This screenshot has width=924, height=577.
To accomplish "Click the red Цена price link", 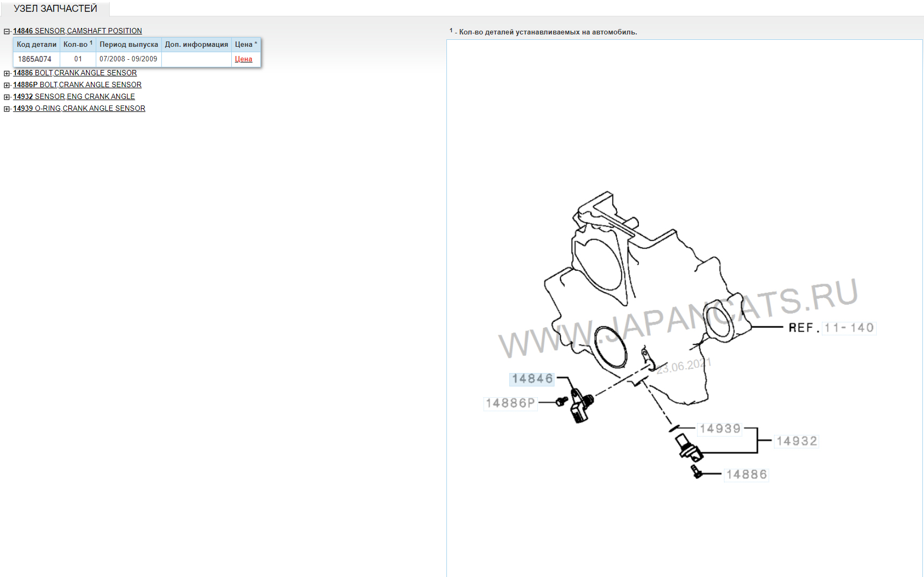I will tap(244, 59).
